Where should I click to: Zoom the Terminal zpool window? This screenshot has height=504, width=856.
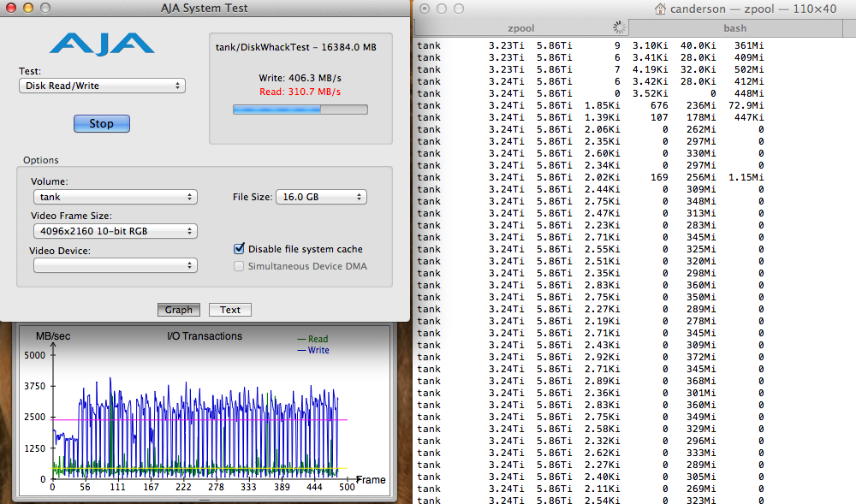point(459,9)
